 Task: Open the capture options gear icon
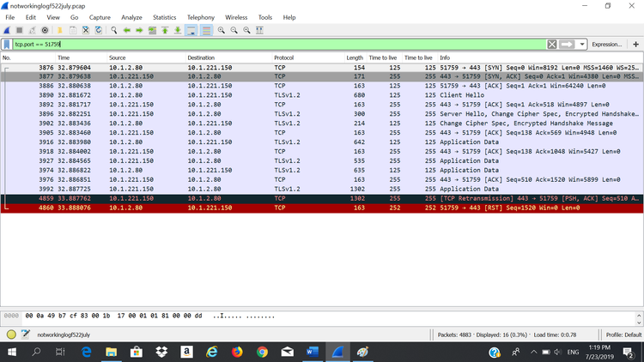coord(46,30)
